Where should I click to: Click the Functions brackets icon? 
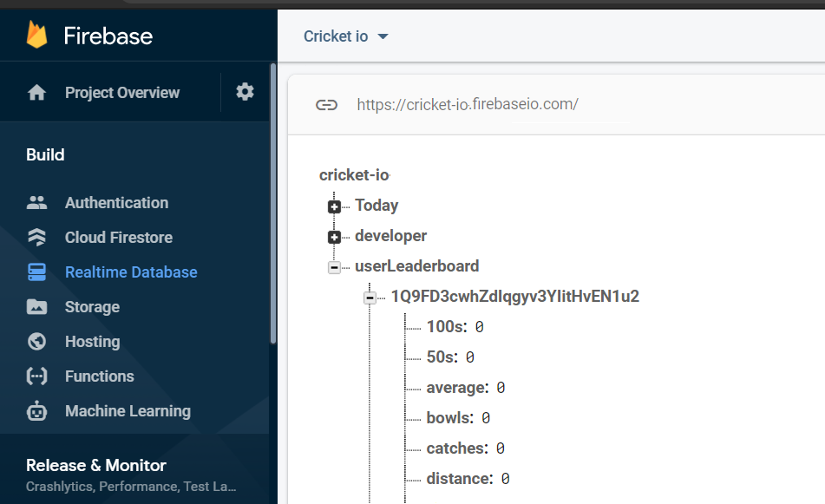(x=36, y=376)
